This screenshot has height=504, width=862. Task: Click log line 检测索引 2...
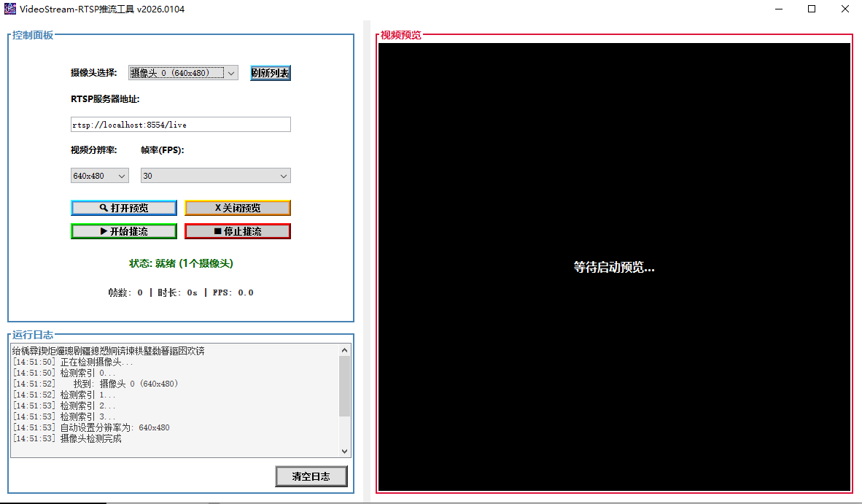click(x=64, y=406)
